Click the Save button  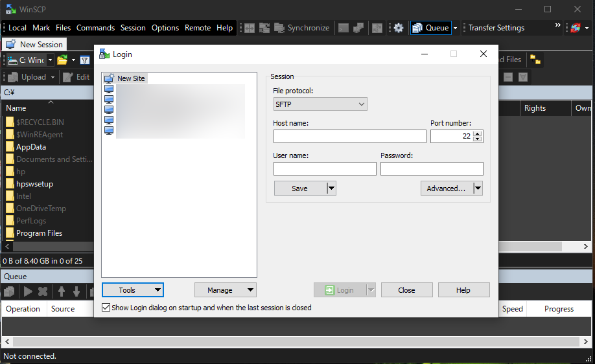pyautogui.click(x=300, y=188)
